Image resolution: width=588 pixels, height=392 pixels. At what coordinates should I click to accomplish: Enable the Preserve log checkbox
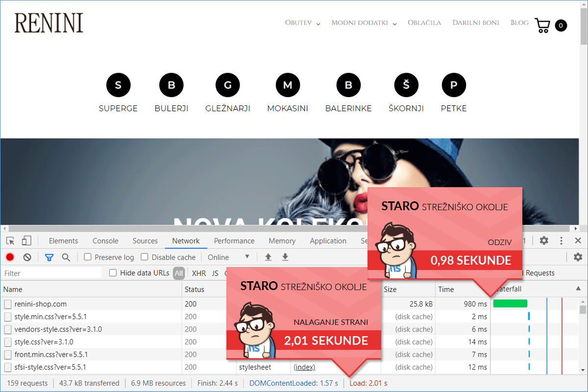(x=88, y=257)
